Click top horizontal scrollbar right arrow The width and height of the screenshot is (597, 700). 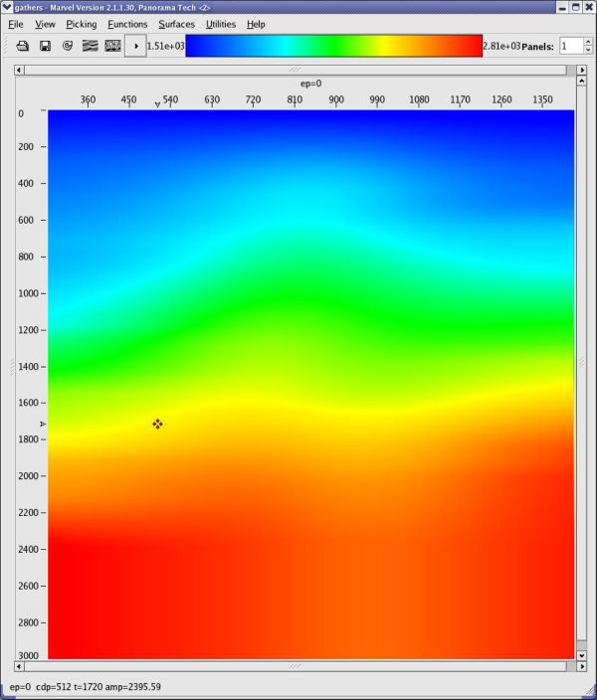point(582,70)
